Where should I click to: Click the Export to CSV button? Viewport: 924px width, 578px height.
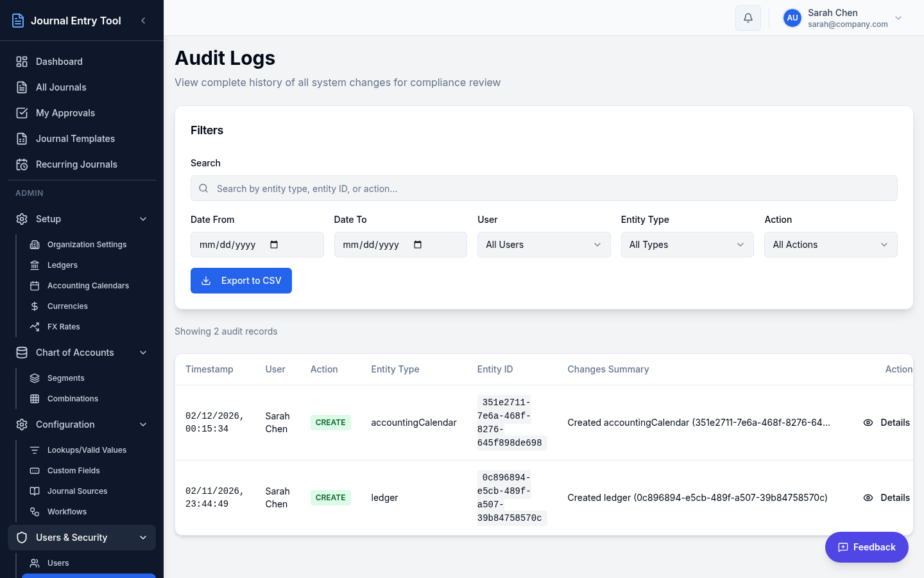pos(241,281)
